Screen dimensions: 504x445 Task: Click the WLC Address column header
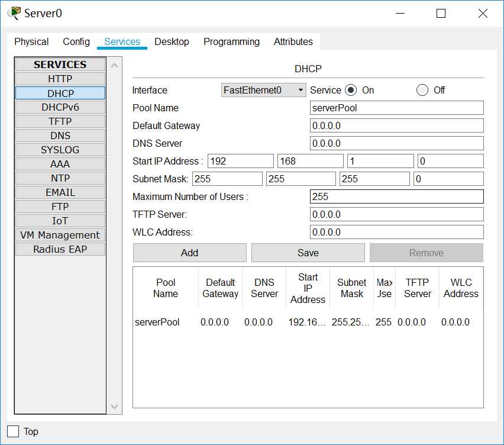tap(461, 288)
